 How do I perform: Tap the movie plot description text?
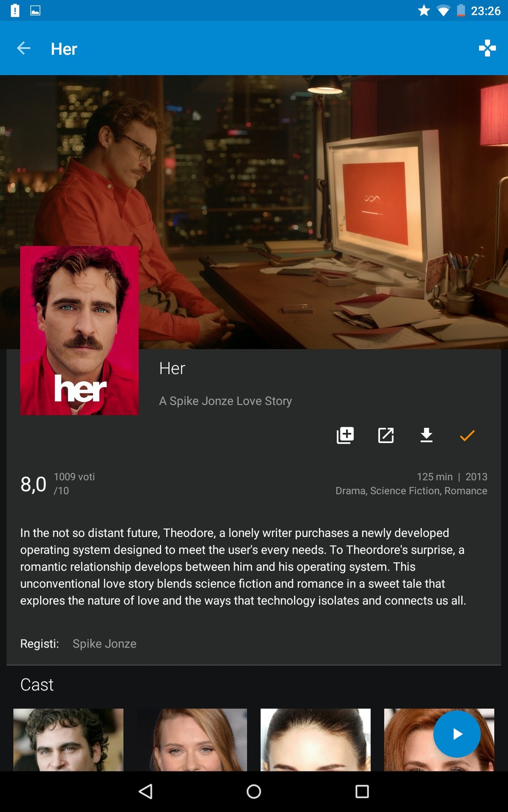(x=243, y=566)
